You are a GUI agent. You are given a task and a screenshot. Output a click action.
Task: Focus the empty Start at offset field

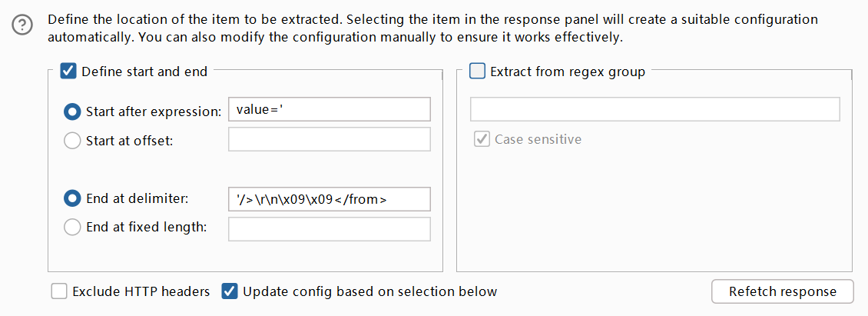329,139
